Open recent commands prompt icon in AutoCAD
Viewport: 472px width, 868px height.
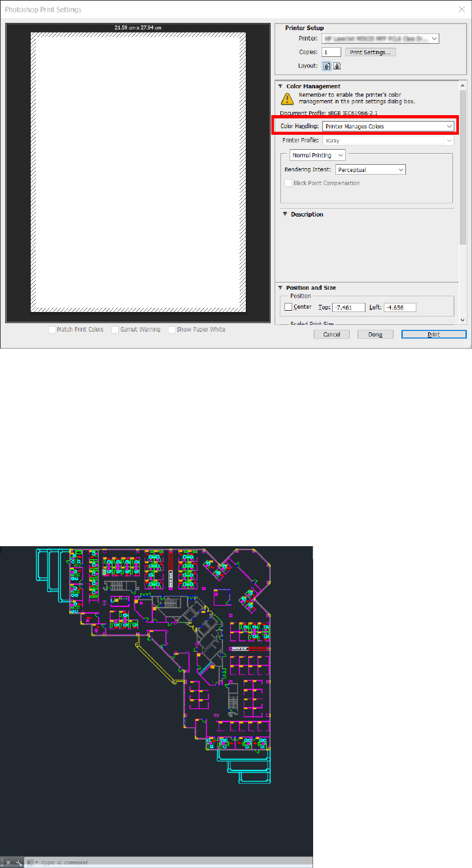pyautogui.click(x=31, y=863)
